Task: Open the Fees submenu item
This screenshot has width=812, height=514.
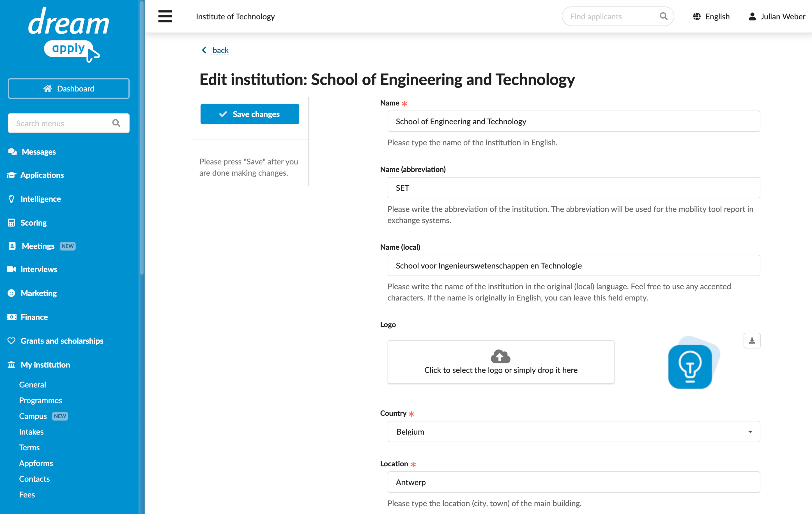Action: pyautogui.click(x=27, y=494)
